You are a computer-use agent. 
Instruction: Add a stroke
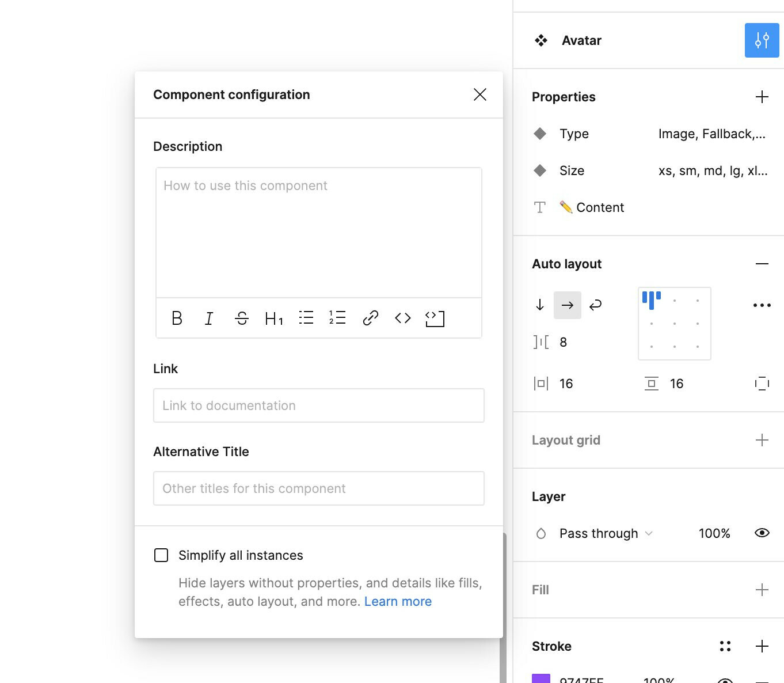click(762, 646)
